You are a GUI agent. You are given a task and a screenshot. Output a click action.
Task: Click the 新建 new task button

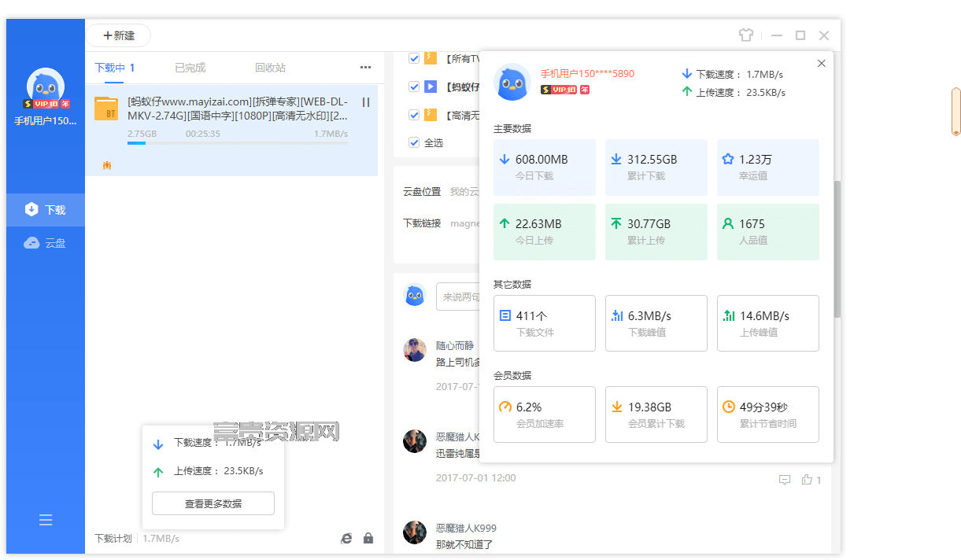click(x=119, y=35)
